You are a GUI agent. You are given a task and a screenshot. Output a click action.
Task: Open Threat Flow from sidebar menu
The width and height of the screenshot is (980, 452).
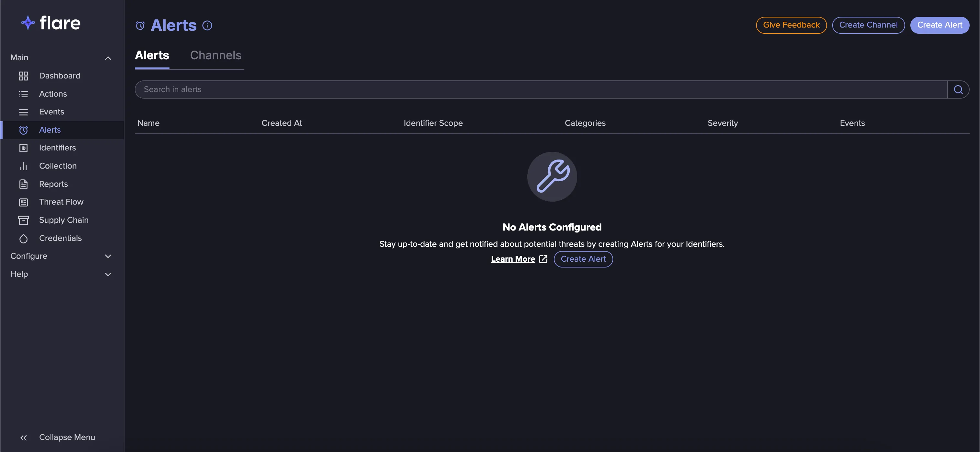click(61, 202)
